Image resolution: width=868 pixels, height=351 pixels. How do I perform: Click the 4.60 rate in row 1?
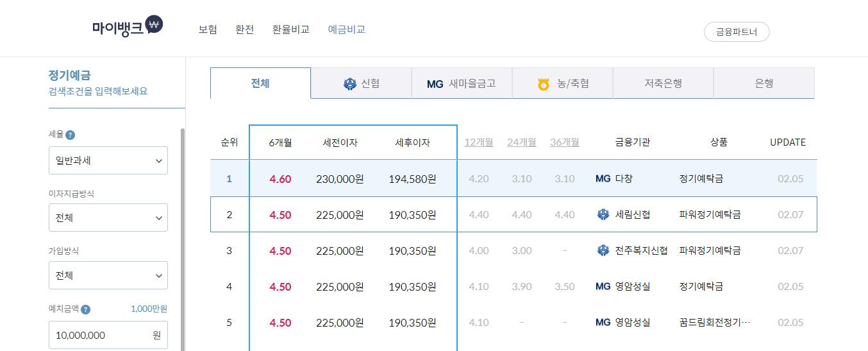[x=281, y=179]
